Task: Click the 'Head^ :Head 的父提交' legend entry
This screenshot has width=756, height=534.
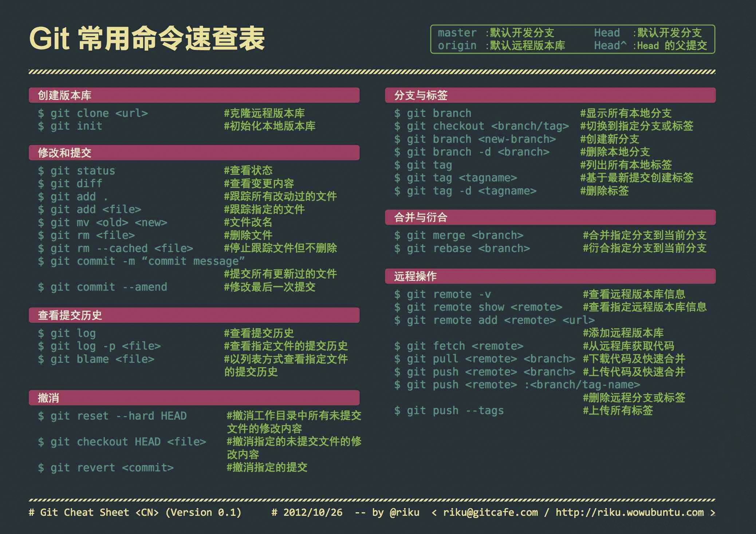Action: click(651, 46)
